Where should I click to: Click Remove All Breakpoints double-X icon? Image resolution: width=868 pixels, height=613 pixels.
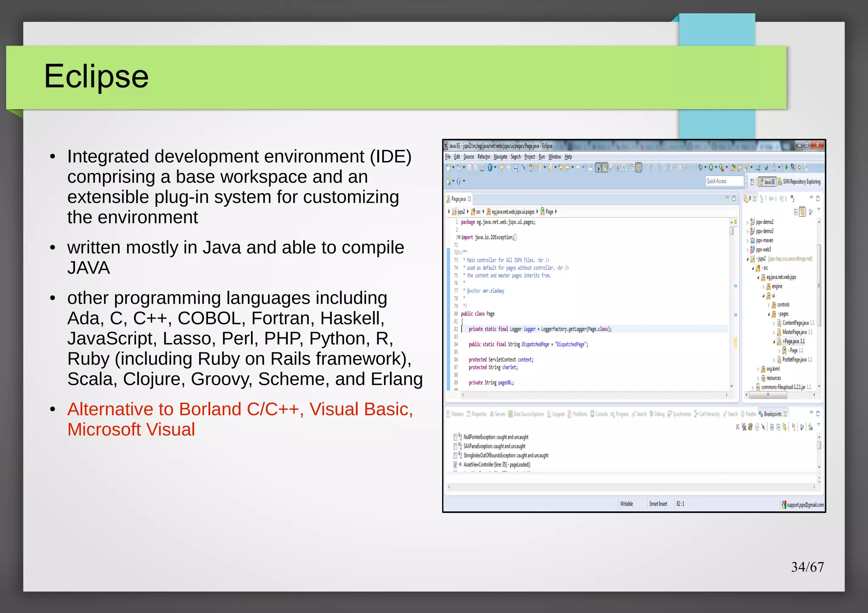pos(744,427)
